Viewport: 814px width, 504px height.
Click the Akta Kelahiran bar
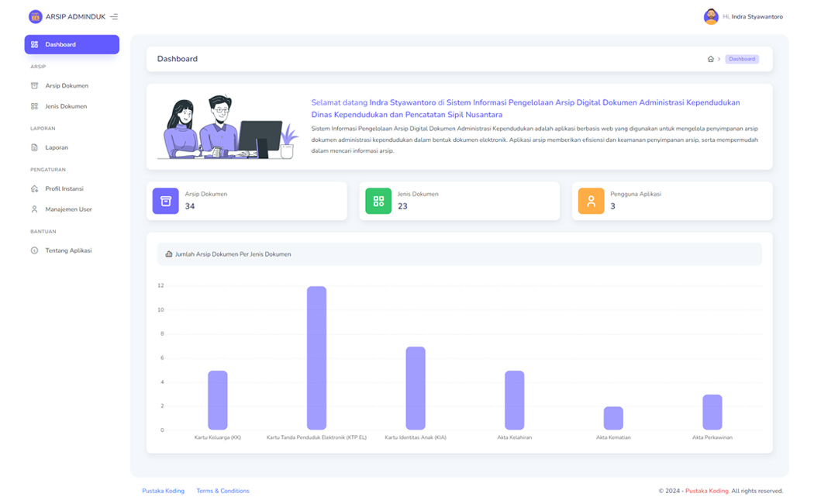515,400
